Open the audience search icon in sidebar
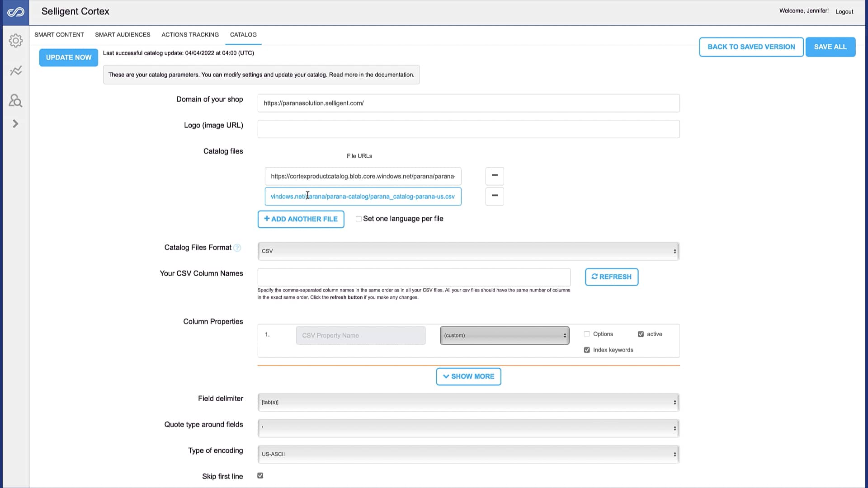Screen dimensions: 868x488 tap(16, 101)
